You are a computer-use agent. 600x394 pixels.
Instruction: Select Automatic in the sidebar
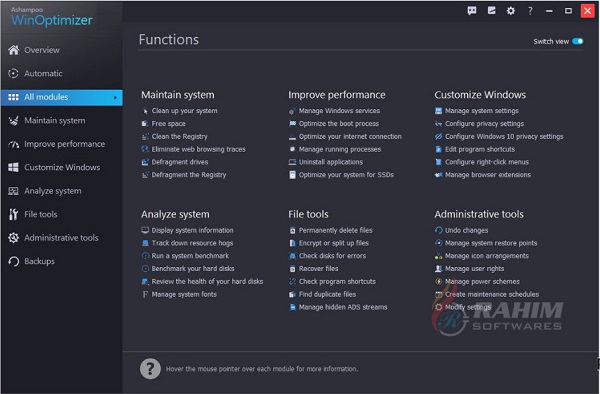click(x=43, y=73)
